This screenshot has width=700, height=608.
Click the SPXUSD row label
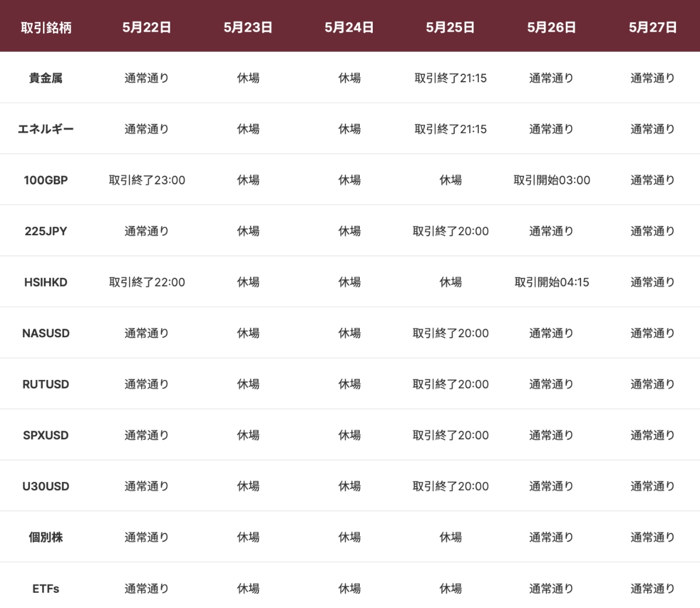(46, 435)
